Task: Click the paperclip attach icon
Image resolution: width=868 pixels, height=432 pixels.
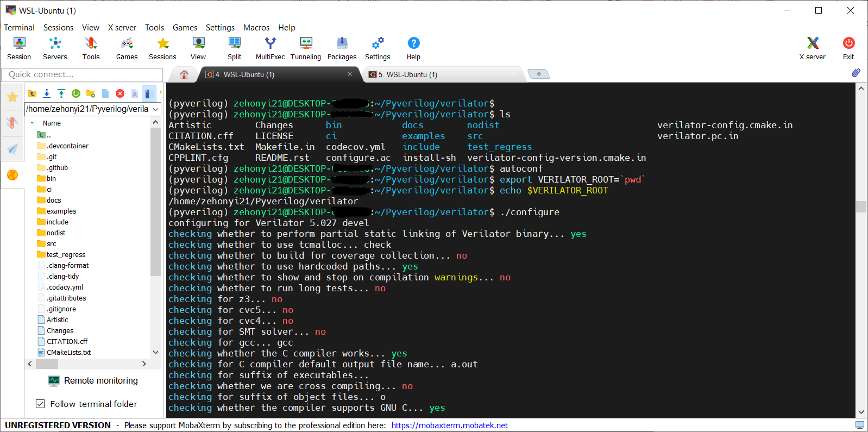Action: [x=856, y=73]
